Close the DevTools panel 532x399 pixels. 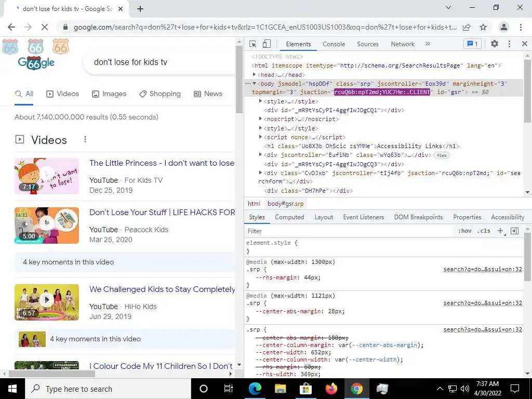(x=525, y=44)
